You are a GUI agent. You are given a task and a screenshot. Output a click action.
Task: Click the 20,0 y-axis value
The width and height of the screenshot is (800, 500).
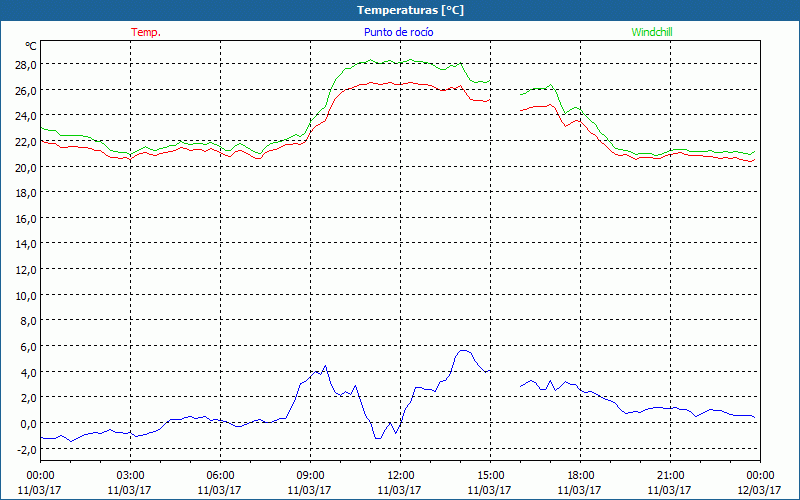27,167
